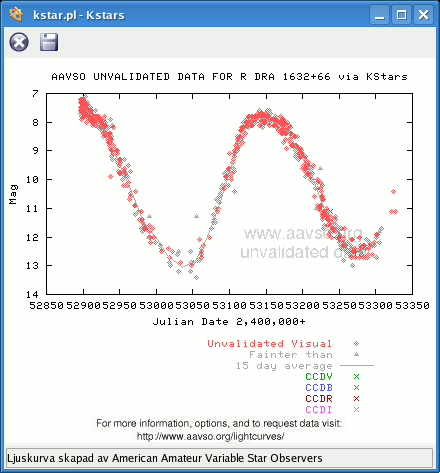The height and width of the screenshot is (473, 440).
Task: Open the KStars window menu icon
Action: (16, 15)
